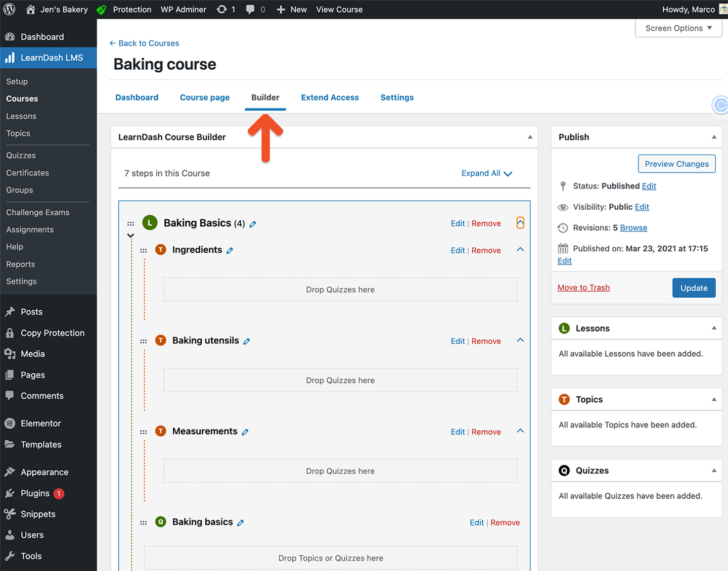This screenshot has width=728, height=571.
Task: Remove the Ingredients topic
Action: coord(486,251)
